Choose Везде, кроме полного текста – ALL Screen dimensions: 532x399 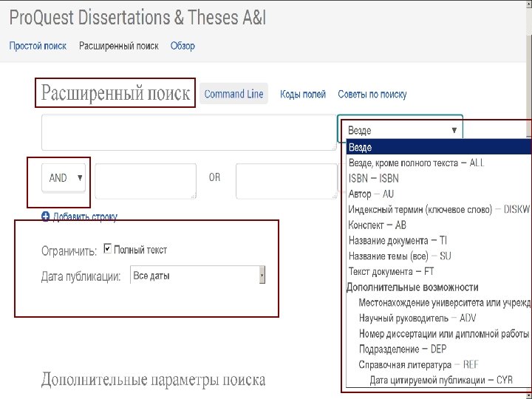pyautogui.click(x=439, y=163)
